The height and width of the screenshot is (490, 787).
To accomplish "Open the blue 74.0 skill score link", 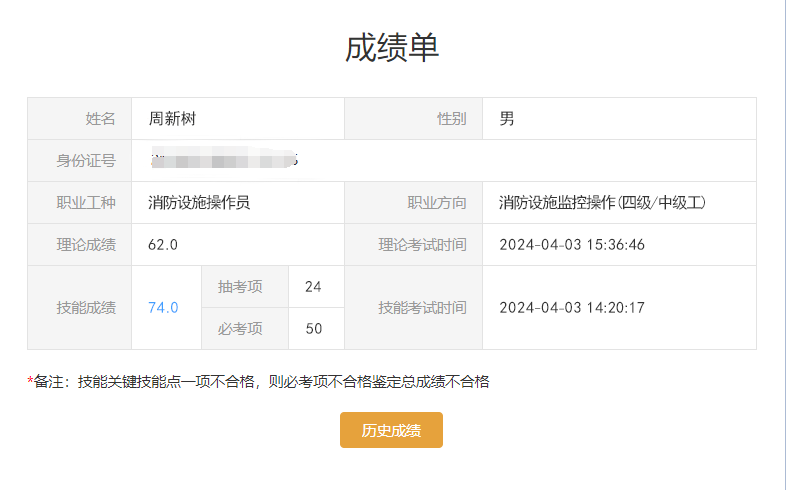I will [x=163, y=307].
